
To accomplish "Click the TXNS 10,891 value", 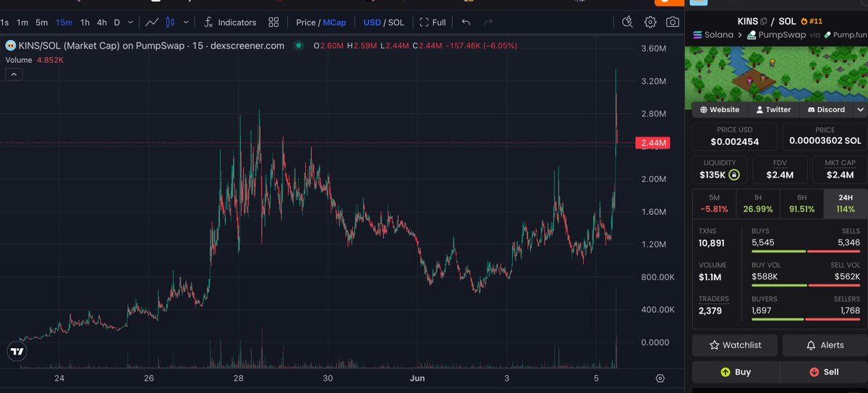I will click(712, 243).
